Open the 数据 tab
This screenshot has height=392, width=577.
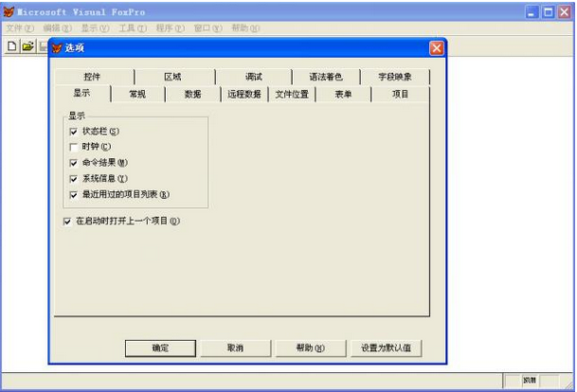(x=193, y=94)
